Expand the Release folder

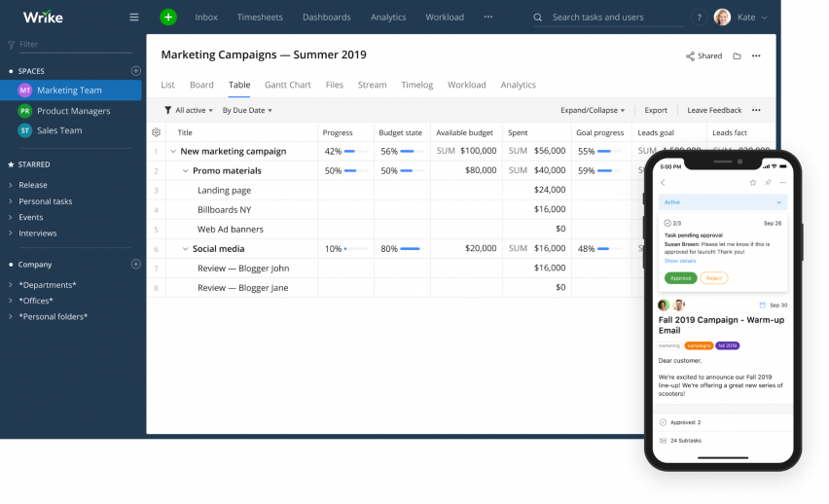tap(11, 185)
